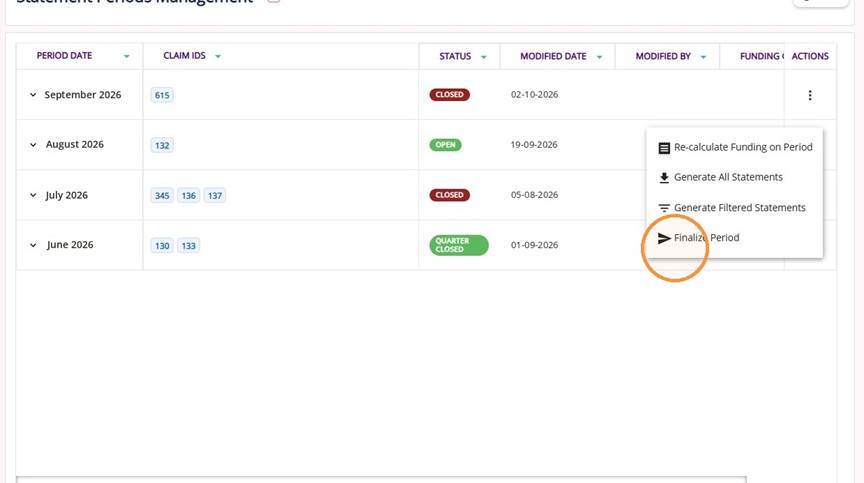The height and width of the screenshot is (483, 864).
Task: Open Period Date column filter arrow
Action: point(126,56)
